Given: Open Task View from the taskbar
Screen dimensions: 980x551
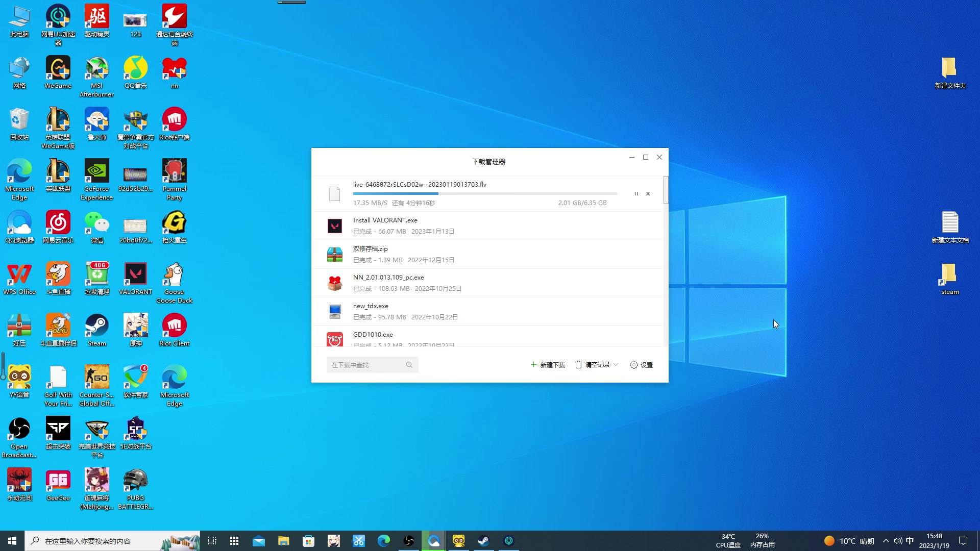Looking at the screenshot, I should click(x=212, y=541).
